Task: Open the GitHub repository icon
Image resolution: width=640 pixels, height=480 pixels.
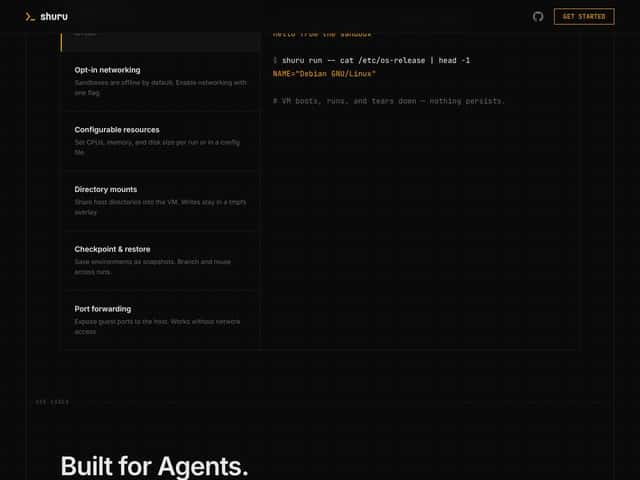Action: tap(538, 17)
